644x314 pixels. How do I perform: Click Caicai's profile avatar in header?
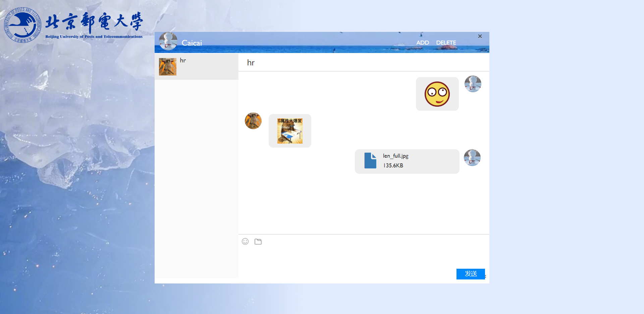click(168, 42)
